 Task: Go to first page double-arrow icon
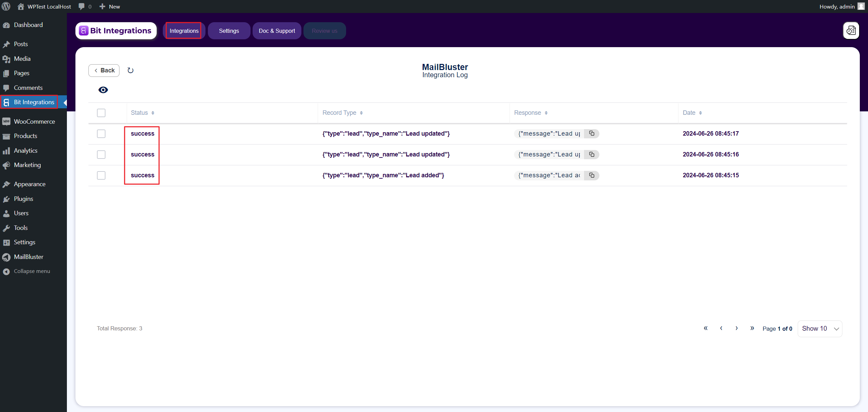pos(706,328)
